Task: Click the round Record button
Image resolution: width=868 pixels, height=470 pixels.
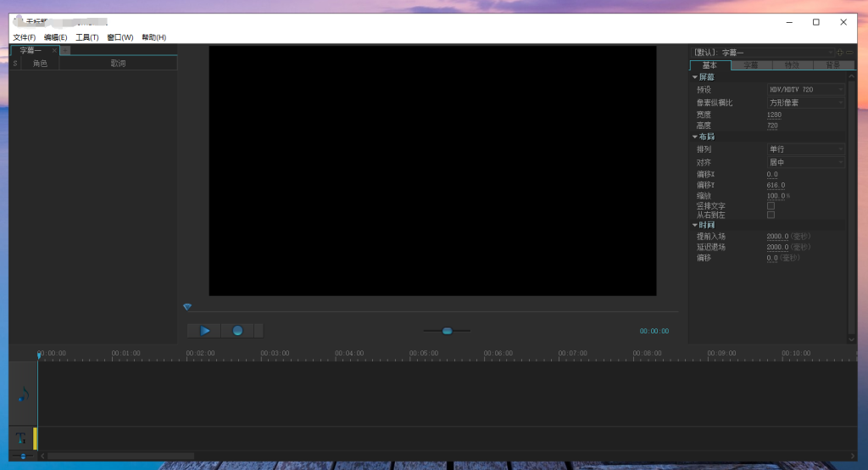Action: pos(237,331)
